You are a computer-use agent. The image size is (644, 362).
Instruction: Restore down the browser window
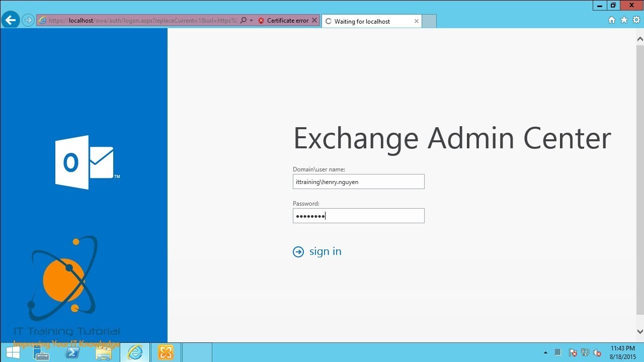click(613, 5)
